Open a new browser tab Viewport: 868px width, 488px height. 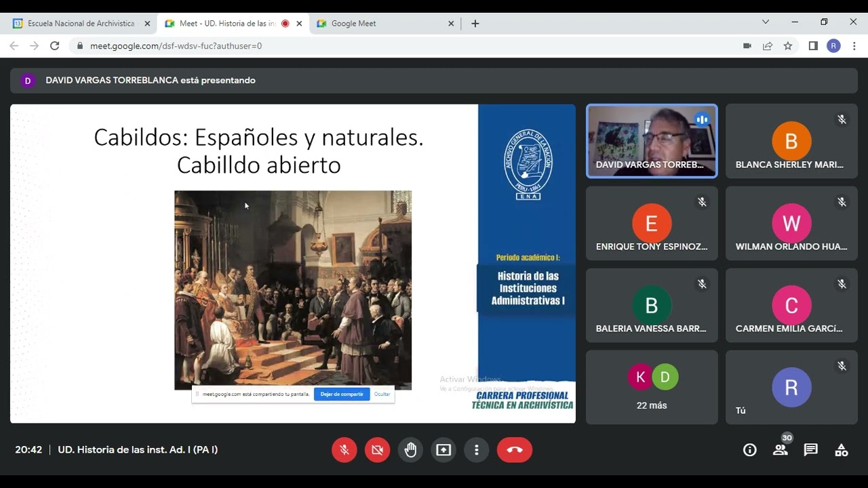[475, 23]
